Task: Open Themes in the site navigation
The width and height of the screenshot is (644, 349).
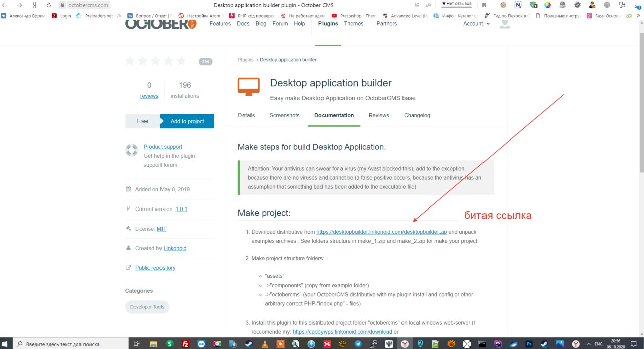Action: [354, 24]
